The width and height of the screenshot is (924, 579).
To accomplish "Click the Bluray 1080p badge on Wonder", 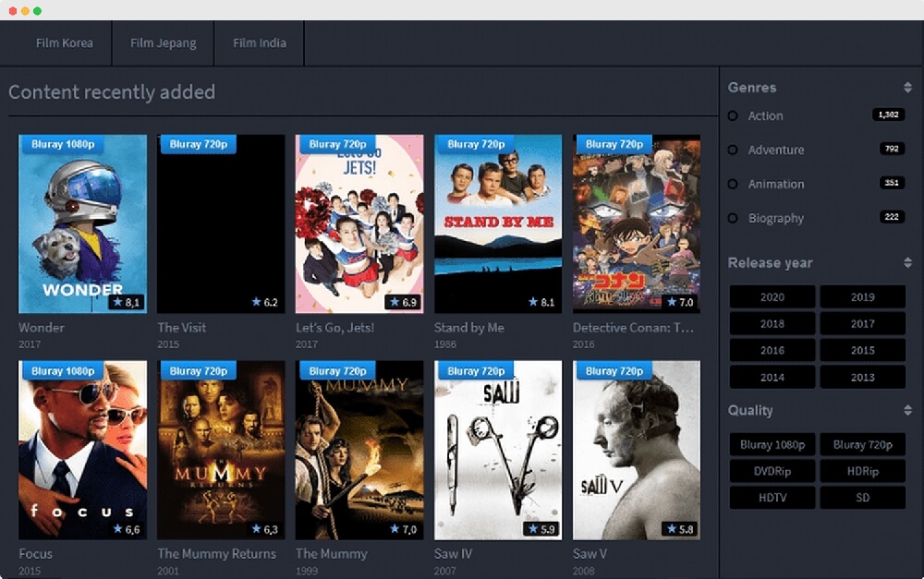I will [63, 144].
